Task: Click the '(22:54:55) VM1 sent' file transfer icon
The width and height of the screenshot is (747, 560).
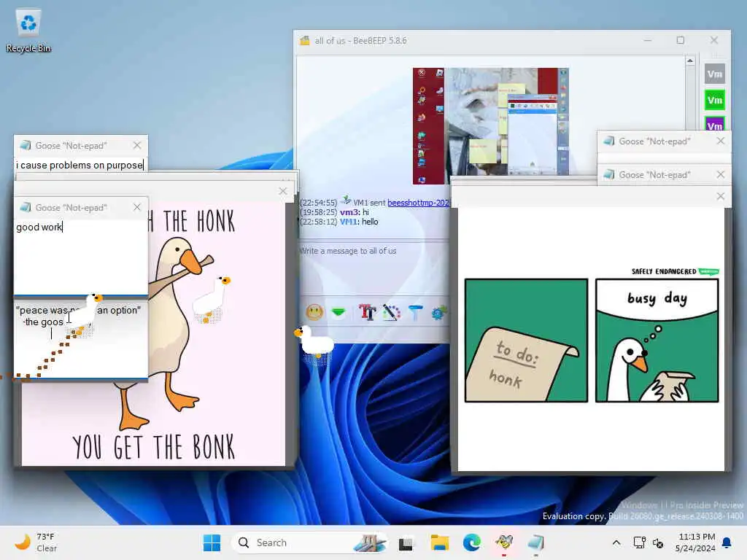Action: (346, 200)
